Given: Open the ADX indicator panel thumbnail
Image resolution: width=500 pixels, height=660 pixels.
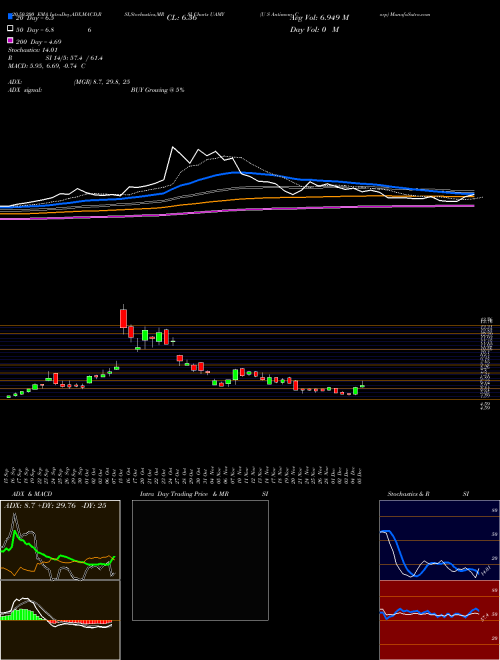Looking at the screenshot, I should coord(60,540).
